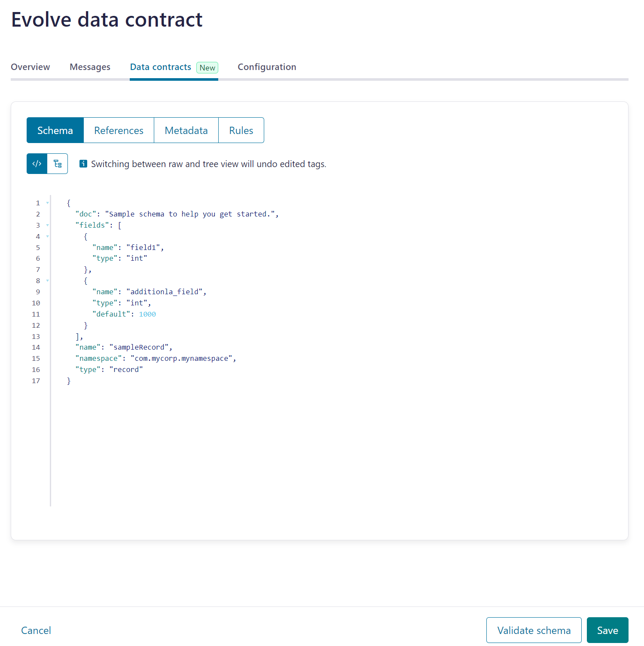Fold the additionla_field object on line 8
644x646 pixels.
click(47, 280)
